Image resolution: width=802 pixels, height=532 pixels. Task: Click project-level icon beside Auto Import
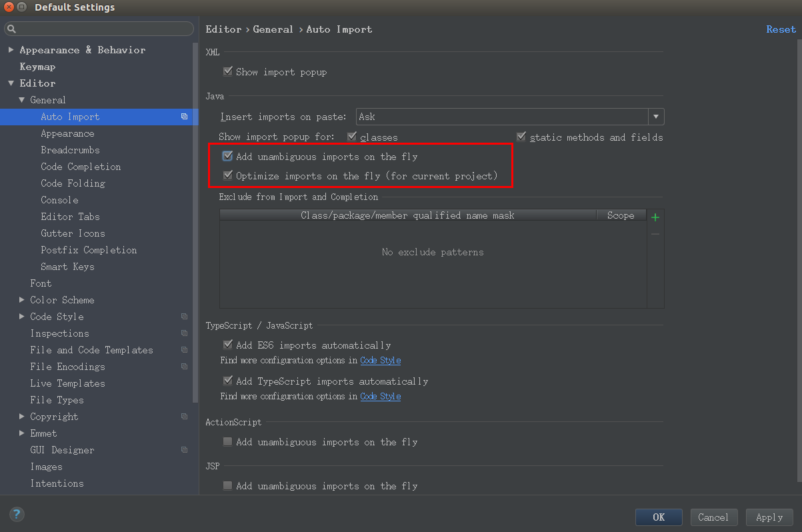click(x=185, y=117)
